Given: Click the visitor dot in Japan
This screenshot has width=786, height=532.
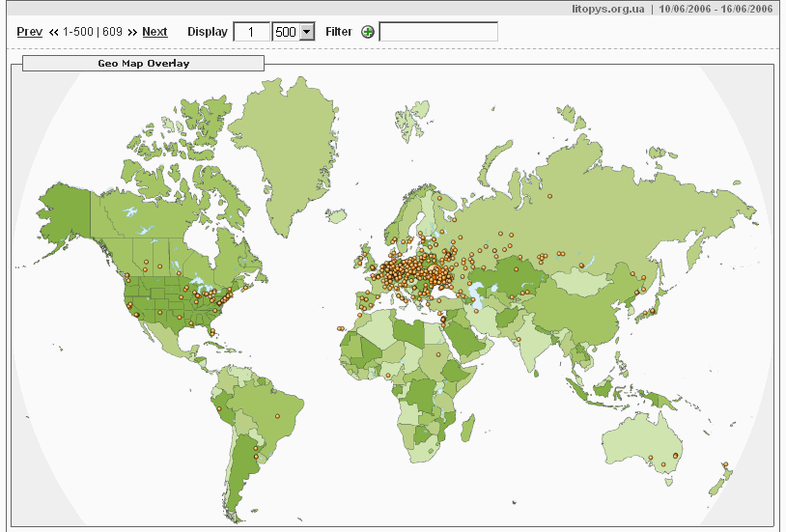Looking at the screenshot, I should pos(653,311).
